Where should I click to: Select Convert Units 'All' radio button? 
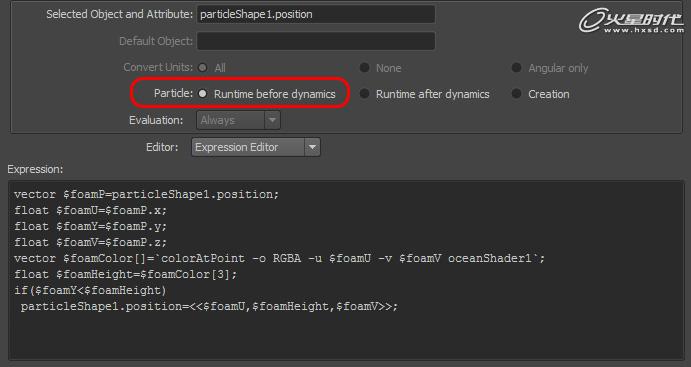click(x=203, y=67)
